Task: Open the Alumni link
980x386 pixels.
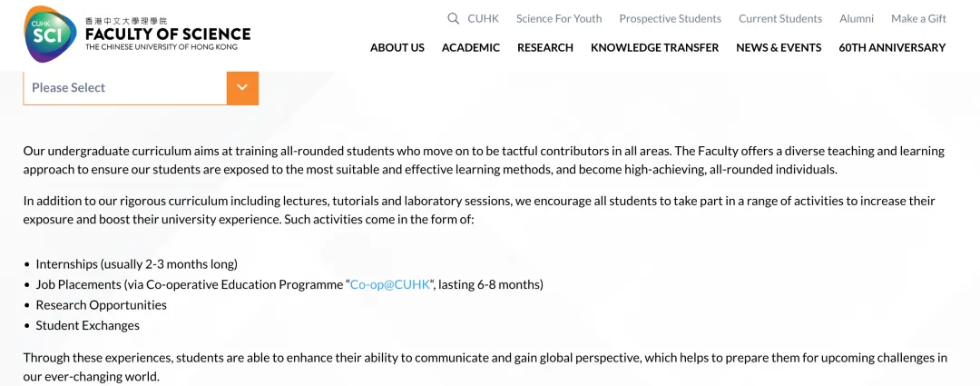Action: coord(857,19)
